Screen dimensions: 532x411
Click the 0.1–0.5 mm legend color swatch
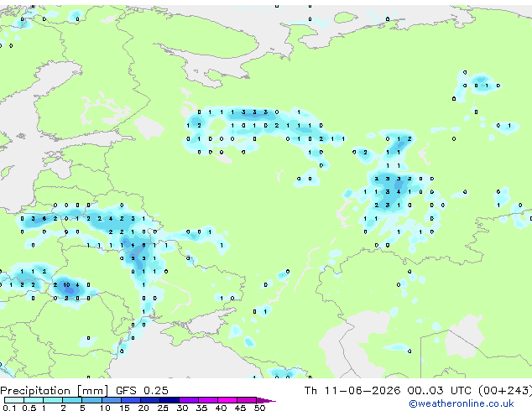click(x=14, y=400)
